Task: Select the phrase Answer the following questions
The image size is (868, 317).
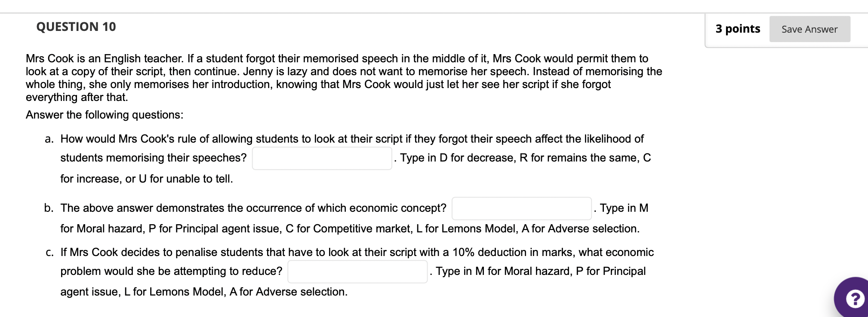Action: (x=105, y=115)
